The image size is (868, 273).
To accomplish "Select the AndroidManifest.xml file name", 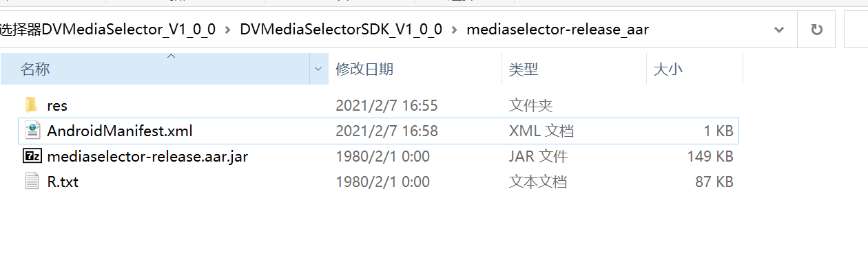I will pyautogui.click(x=120, y=131).
